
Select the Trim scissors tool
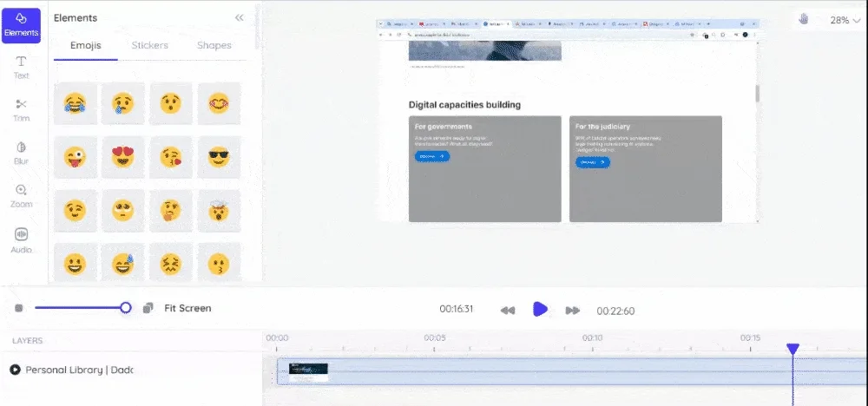(x=22, y=109)
